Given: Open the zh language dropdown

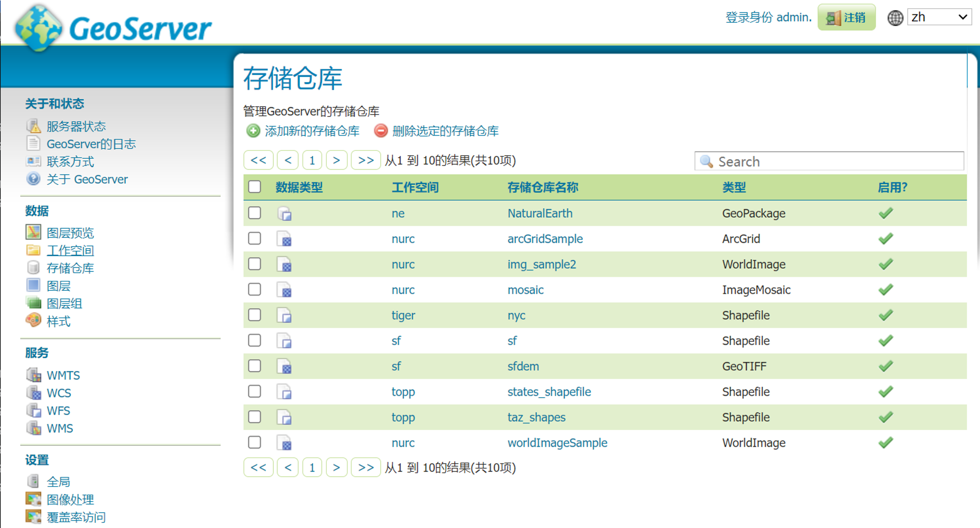Looking at the screenshot, I should pyautogui.click(x=939, y=17).
